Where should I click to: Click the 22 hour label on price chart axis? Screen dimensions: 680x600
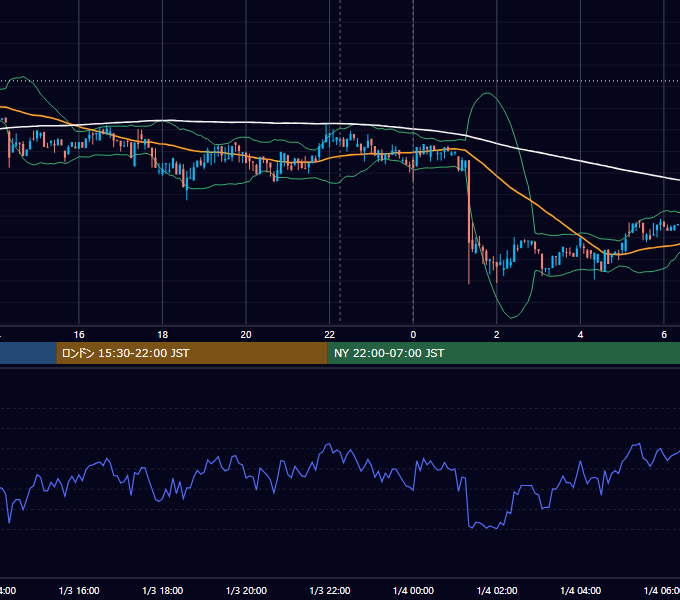(330, 335)
